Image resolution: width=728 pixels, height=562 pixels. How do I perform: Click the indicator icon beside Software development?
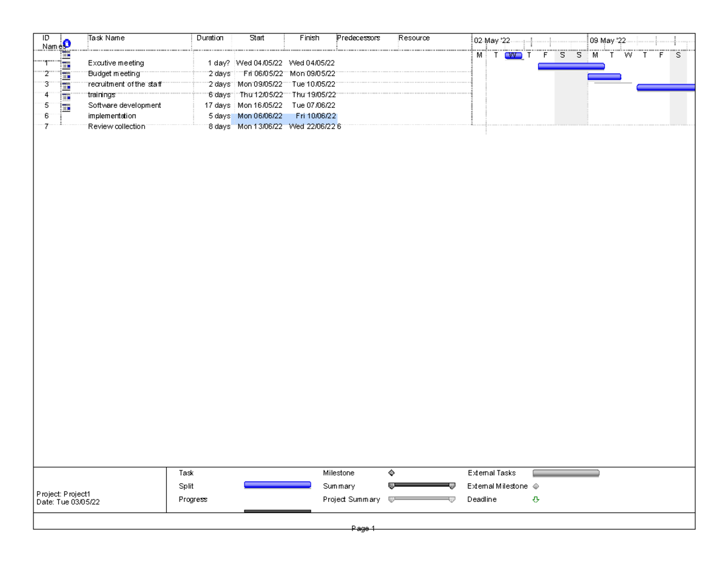(66, 105)
